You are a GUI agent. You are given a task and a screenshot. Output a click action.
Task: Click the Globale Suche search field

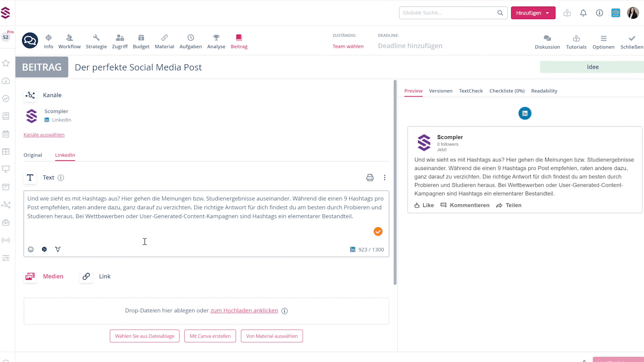click(448, 13)
